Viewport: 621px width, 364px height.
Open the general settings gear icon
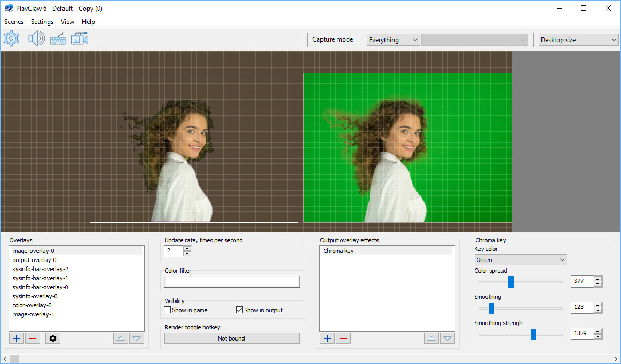point(11,38)
